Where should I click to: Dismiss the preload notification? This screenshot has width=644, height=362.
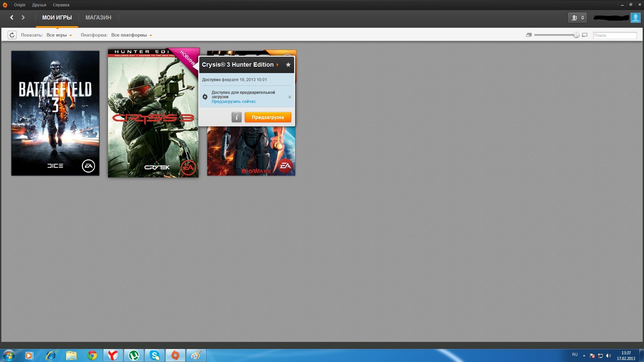coord(290,97)
